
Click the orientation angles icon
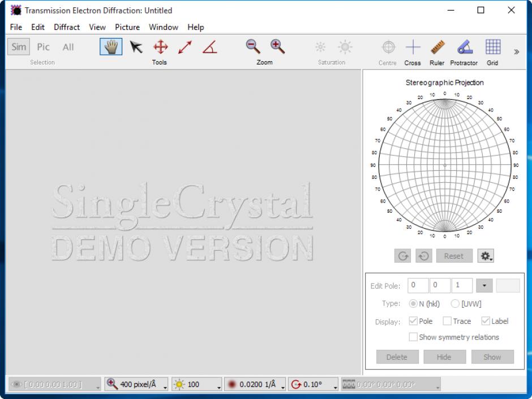coord(349,384)
